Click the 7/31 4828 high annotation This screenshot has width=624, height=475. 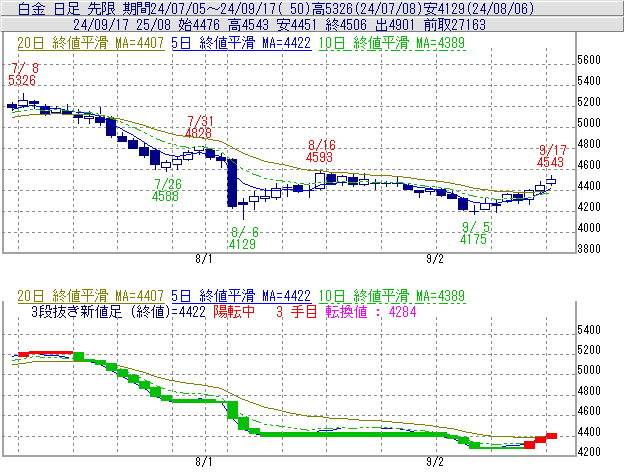point(199,127)
